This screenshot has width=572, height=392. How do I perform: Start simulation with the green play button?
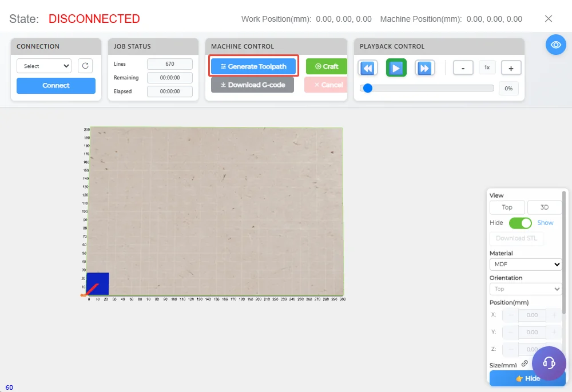396,68
